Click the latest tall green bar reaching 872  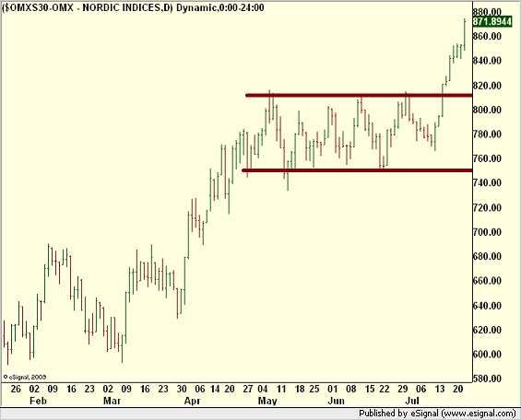coord(465,35)
